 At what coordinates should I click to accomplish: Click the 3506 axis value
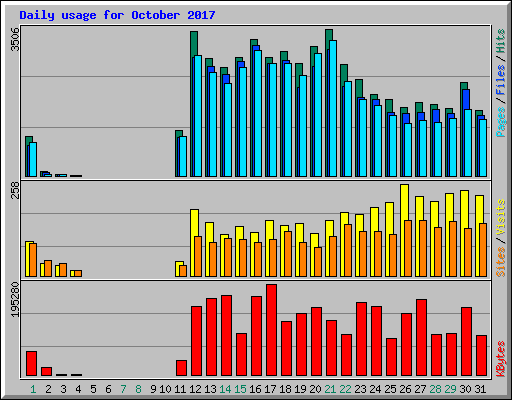pyautogui.click(x=15, y=39)
